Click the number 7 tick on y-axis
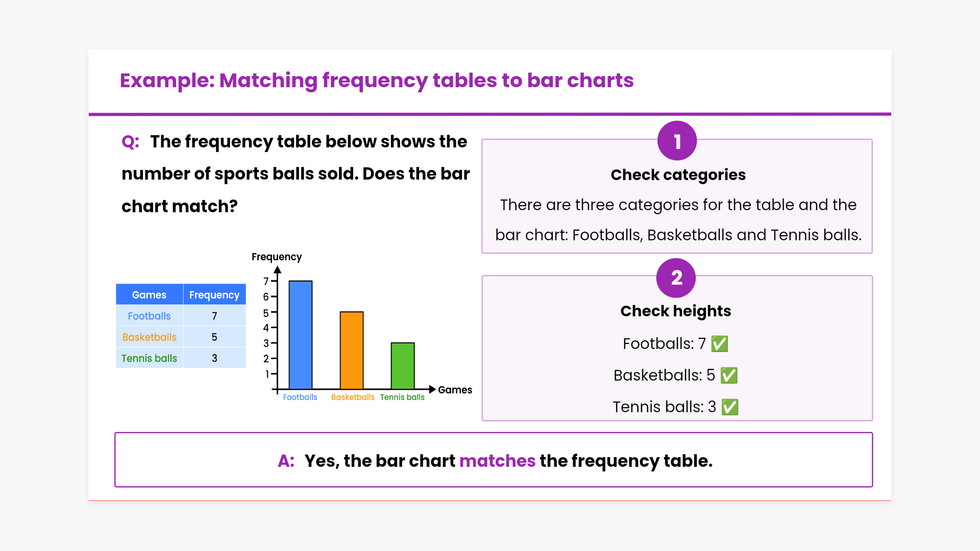980x551 pixels. tap(266, 281)
